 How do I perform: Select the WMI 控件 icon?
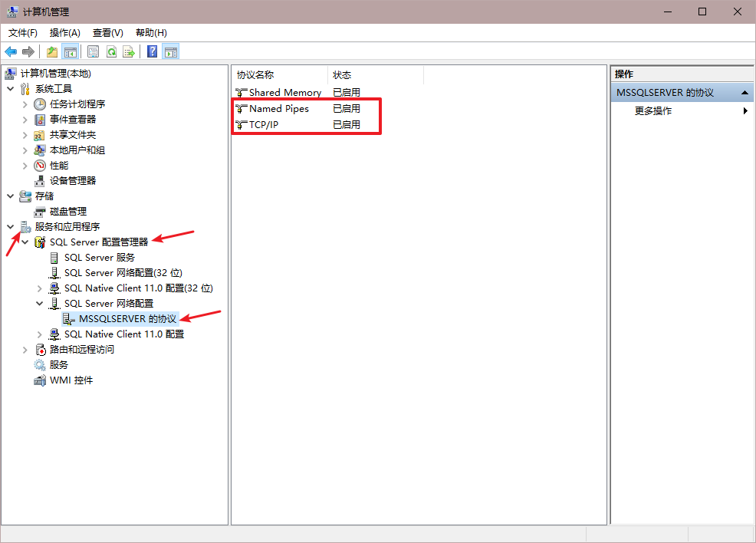click(x=40, y=380)
